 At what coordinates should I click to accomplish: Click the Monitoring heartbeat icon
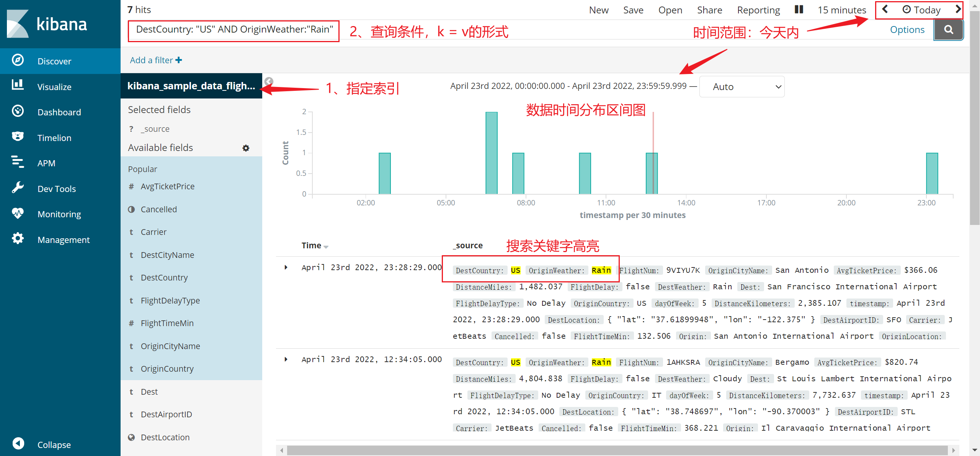click(18, 213)
